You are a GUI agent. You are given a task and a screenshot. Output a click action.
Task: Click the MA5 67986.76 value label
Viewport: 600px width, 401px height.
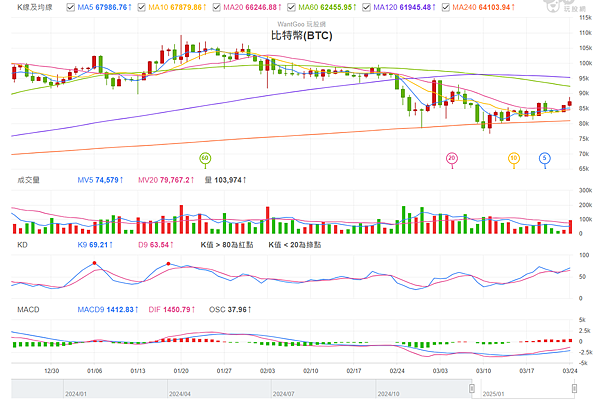click(x=104, y=7)
